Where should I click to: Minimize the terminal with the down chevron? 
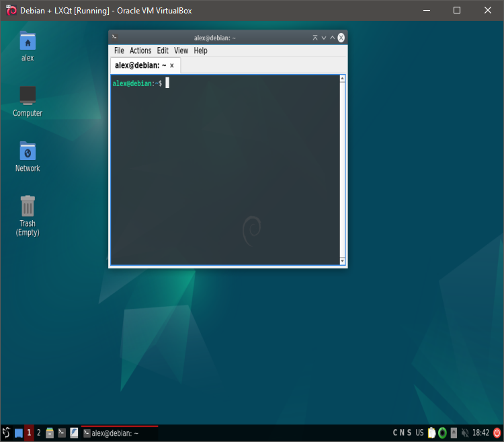(x=324, y=38)
